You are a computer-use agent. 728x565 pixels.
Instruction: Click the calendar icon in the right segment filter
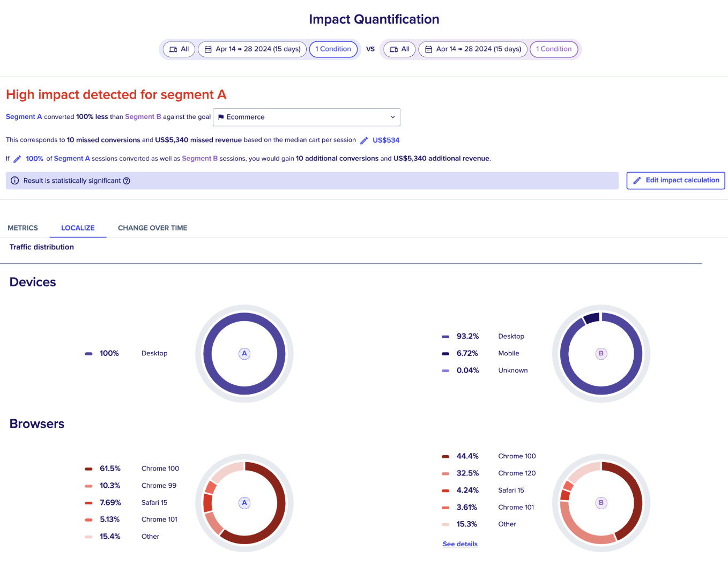[429, 49]
